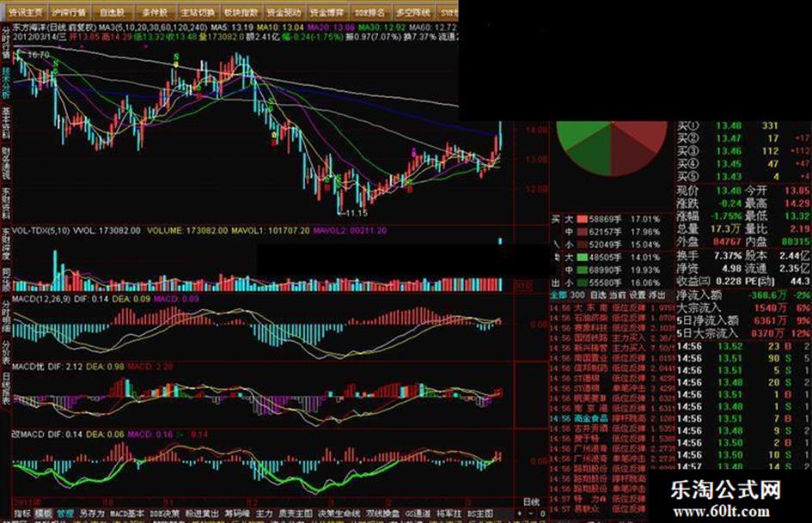The width and height of the screenshot is (812, 523).
Task: Click the big-buy red swatch 58869手
Action: (x=582, y=219)
